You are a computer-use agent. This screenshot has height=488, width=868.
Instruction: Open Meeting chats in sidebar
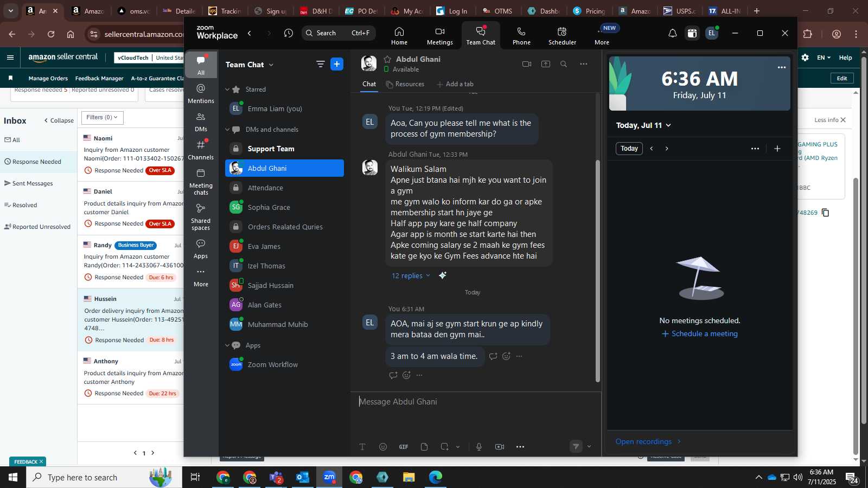(x=201, y=181)
